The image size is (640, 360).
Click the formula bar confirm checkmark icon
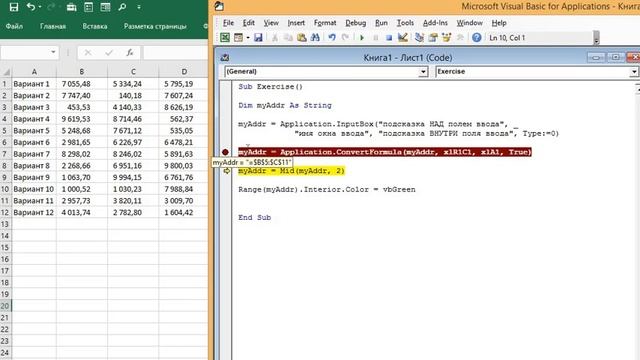109,53
